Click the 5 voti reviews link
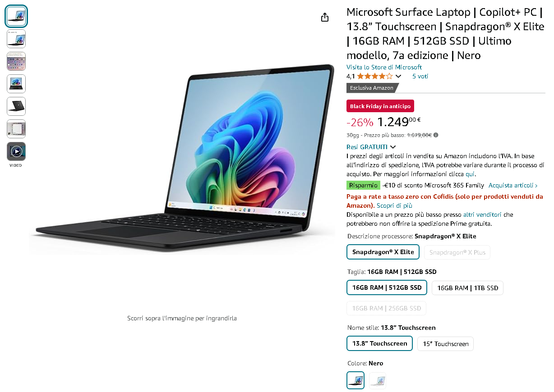The image size is (554, 392). pos(420,76)
